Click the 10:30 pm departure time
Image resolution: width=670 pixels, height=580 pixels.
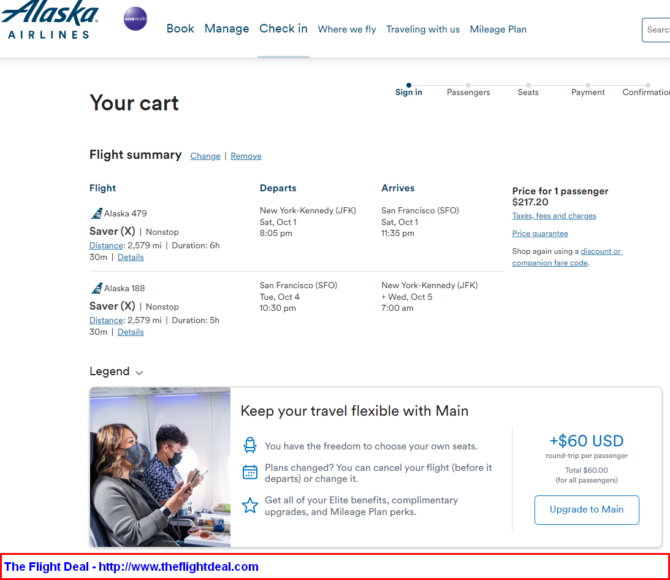tap(278, 308)
